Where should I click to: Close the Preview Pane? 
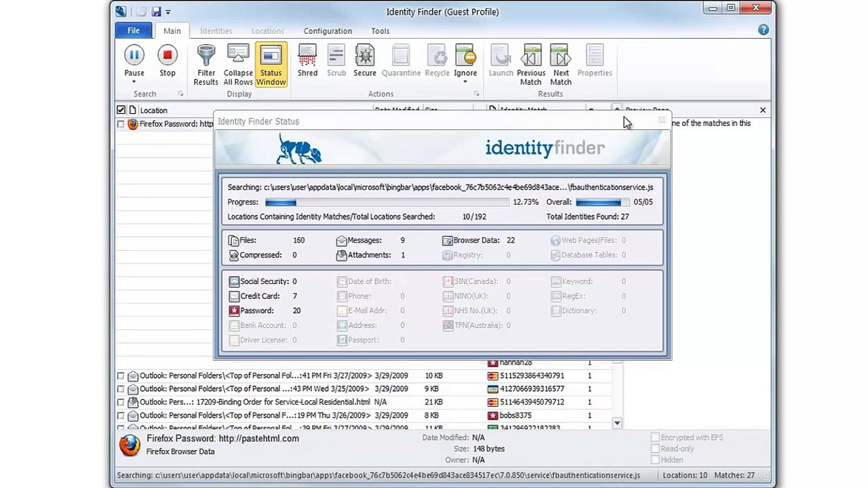[763, 110]
